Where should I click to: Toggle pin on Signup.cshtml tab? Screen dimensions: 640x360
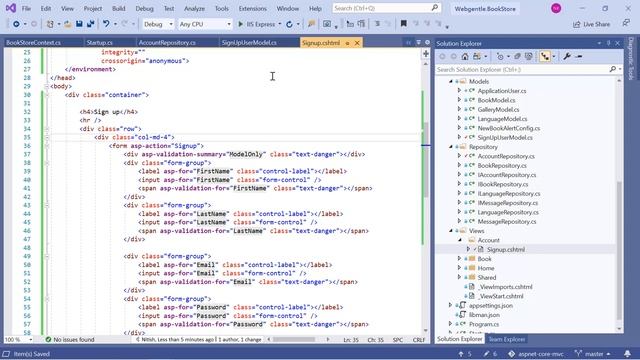coord(347,43)
